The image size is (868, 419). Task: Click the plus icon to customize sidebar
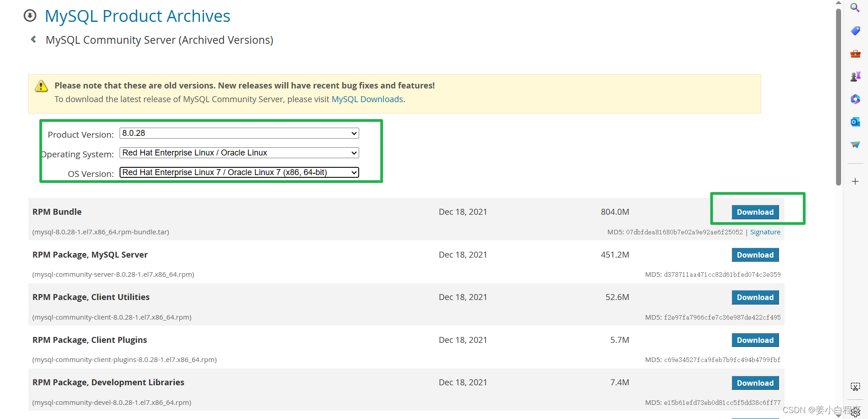855,181
